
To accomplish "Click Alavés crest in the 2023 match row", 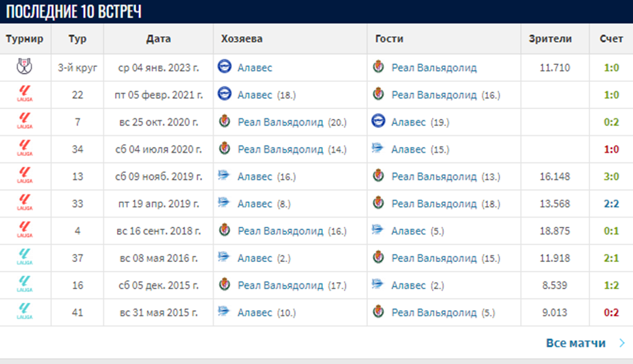I will 224,68.
